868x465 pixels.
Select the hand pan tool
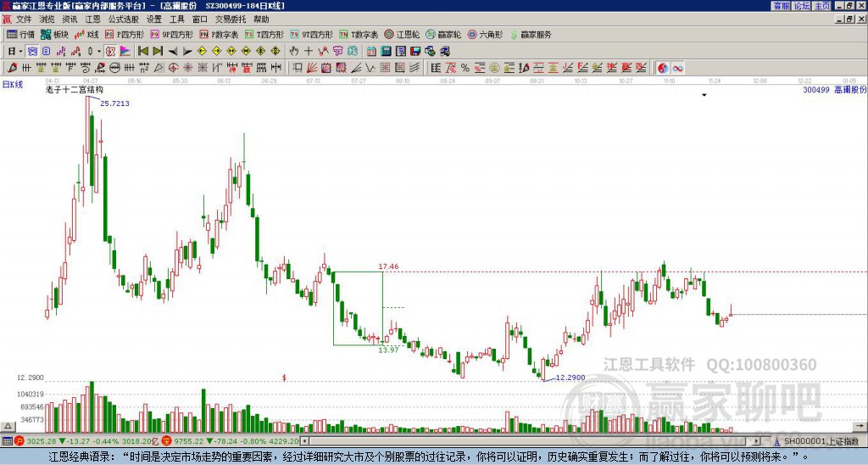click(x=294, y=52)
